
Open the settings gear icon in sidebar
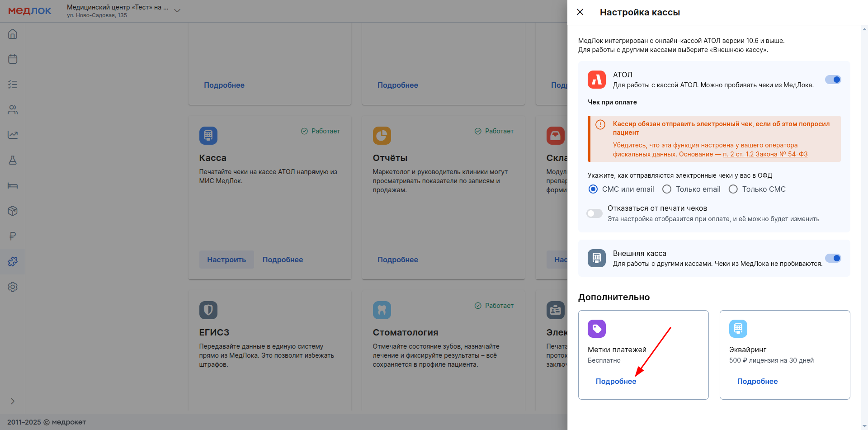13,287
